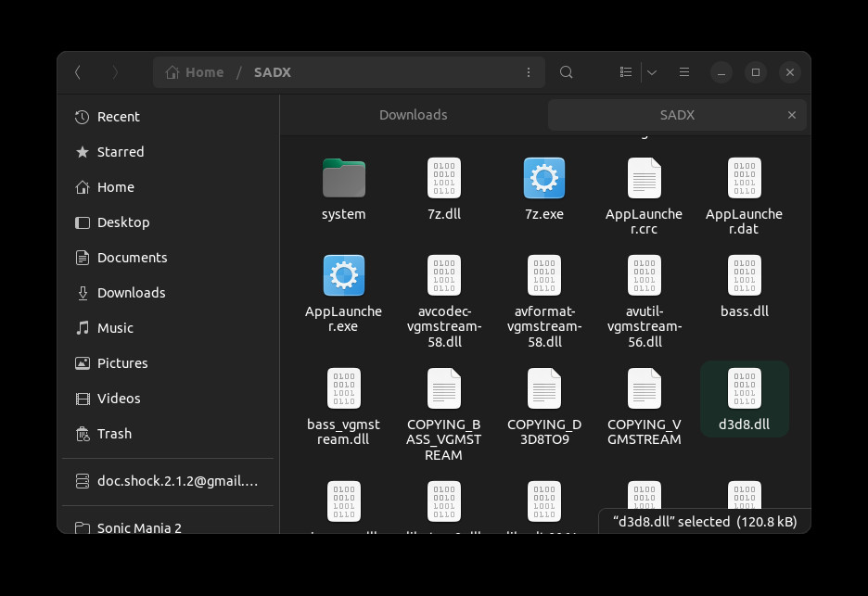Screen dimensions: 868x596
Task: Open the path bar kebab menu
Action: 529,72
